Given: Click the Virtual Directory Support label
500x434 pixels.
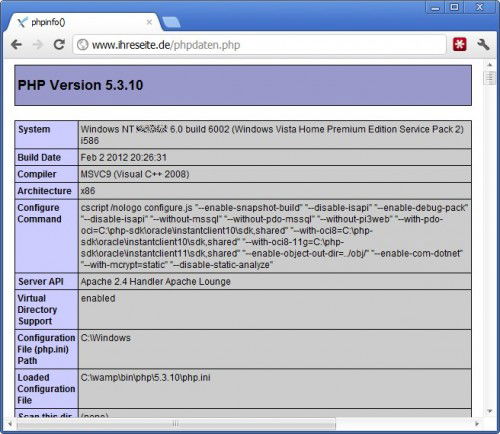Looking at the screenshot, I should tap(37, 310).
